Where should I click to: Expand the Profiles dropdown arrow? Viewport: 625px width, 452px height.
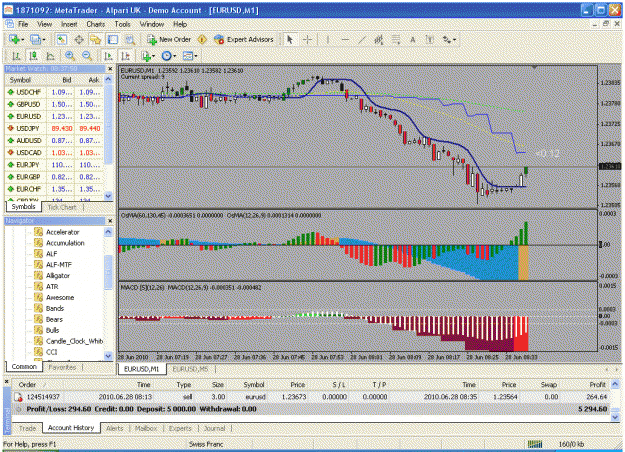coord(43,40)
